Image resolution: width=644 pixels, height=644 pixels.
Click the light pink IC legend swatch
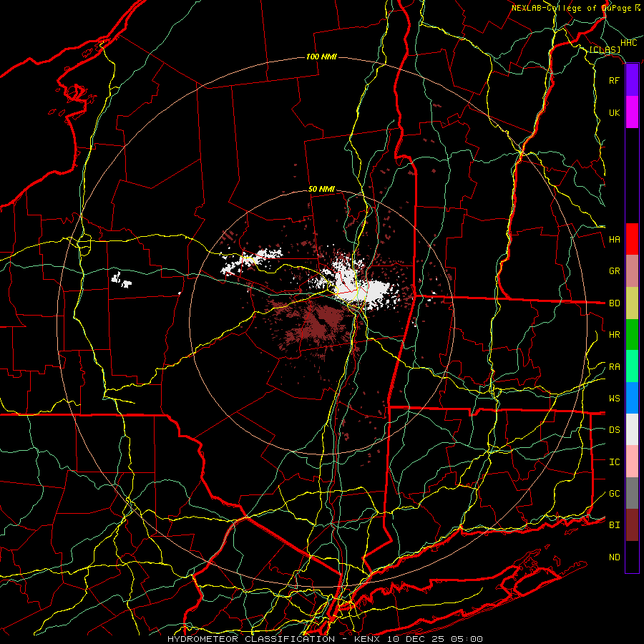click(632, 462)
